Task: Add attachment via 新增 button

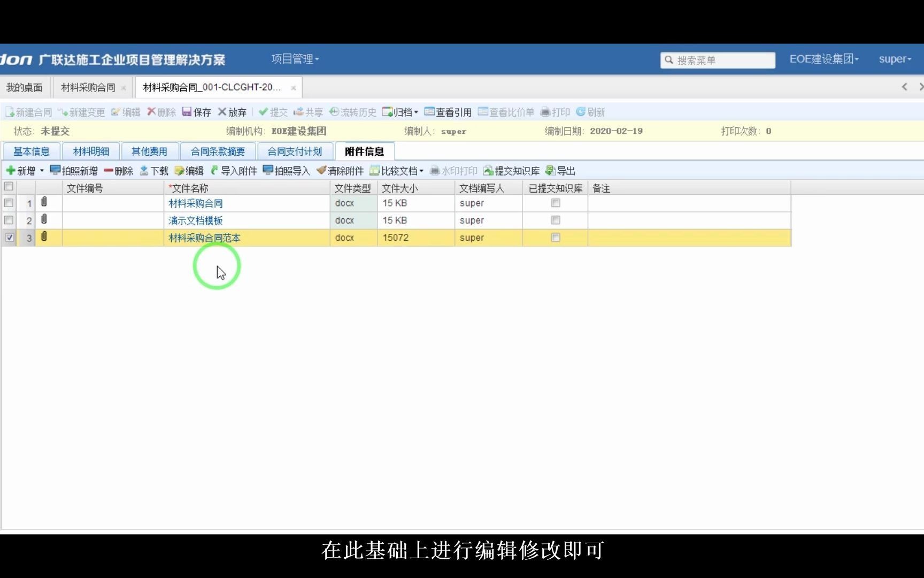Action: tap(21, 171)
